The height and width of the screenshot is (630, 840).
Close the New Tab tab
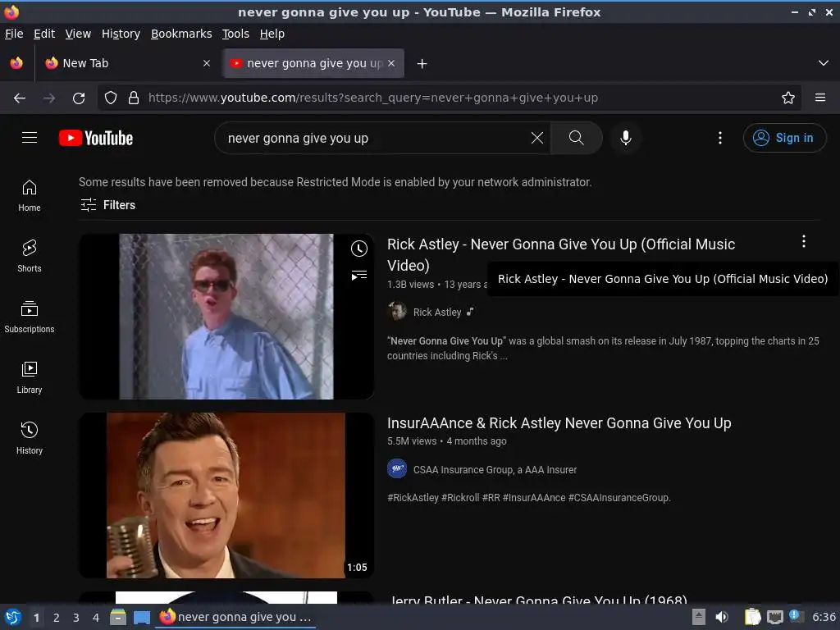pyautogui.click(x=206, y=63)
